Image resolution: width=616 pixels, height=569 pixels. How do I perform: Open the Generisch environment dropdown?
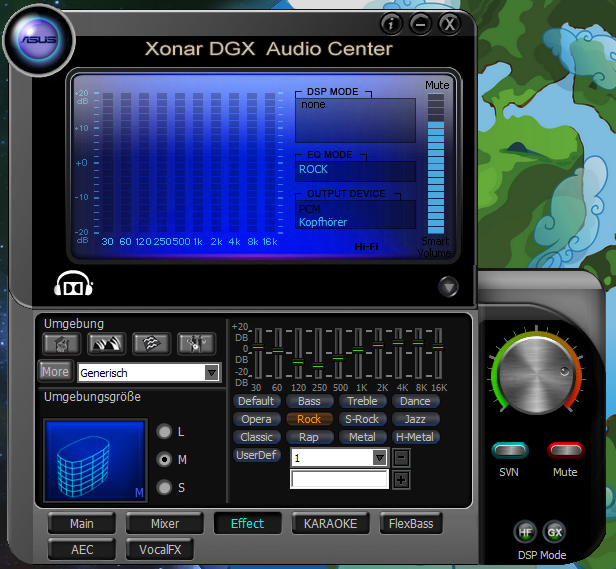149,373
